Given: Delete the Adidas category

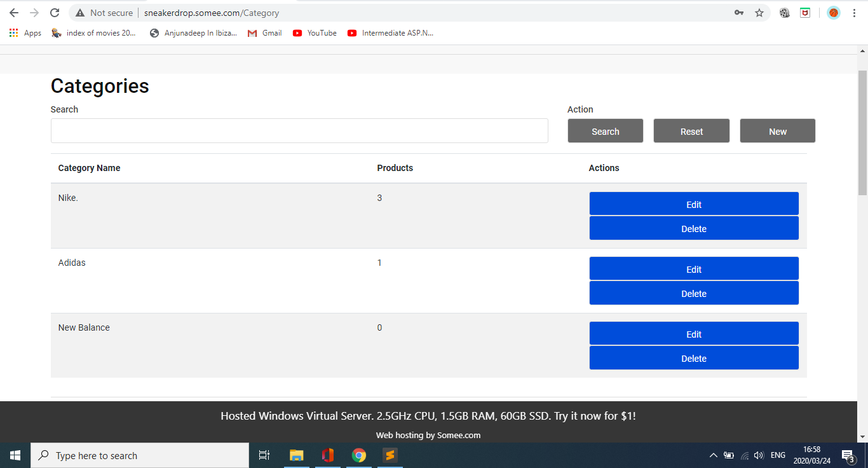Looking at the screenshot, I should coord(693,293).
